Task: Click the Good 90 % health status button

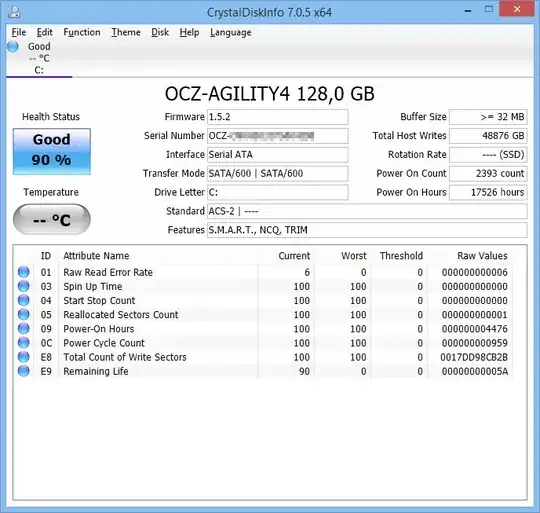Action: coord(52,151)
